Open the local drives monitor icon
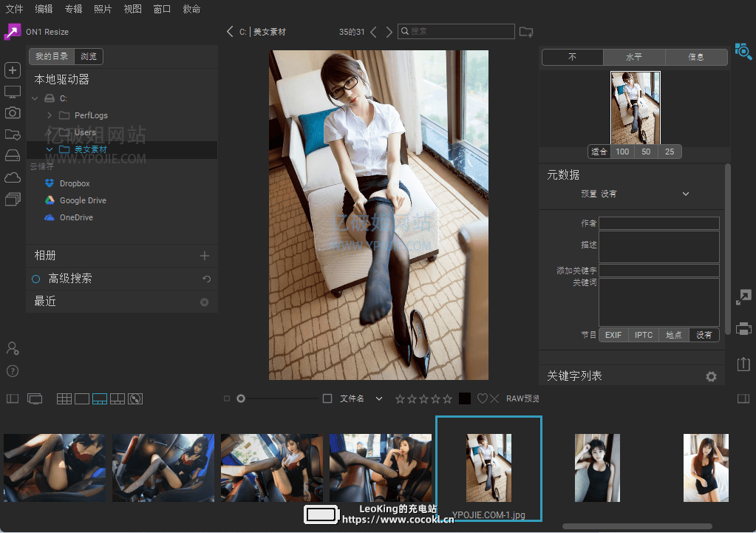 coord(13,92)
